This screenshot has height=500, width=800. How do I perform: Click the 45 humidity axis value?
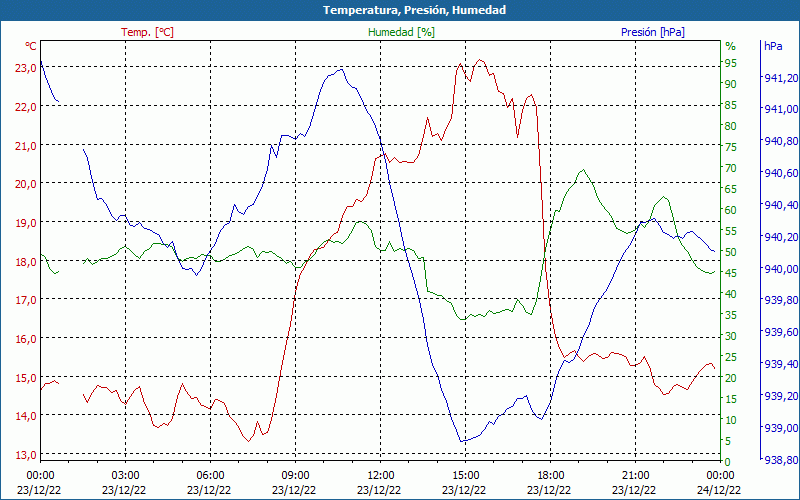click(731, 273)
